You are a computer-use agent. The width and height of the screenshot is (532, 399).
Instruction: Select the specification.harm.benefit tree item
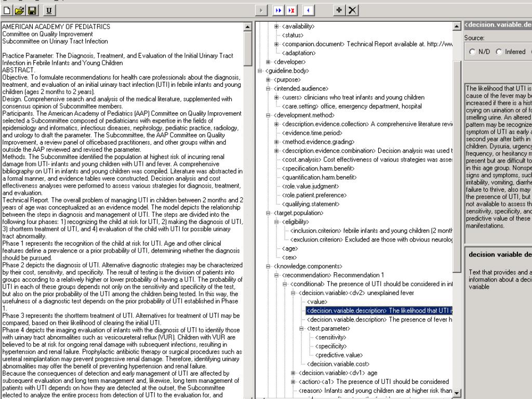click(x=318, y=169)
